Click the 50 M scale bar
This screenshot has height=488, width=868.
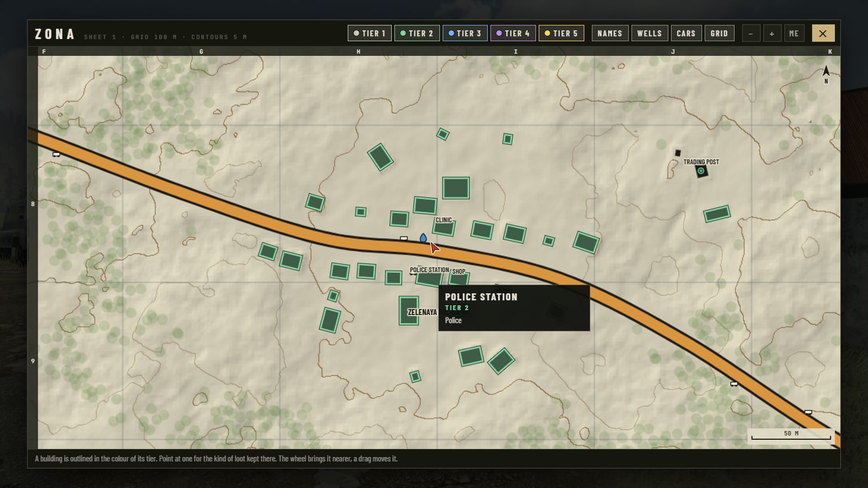coord(791,435)
